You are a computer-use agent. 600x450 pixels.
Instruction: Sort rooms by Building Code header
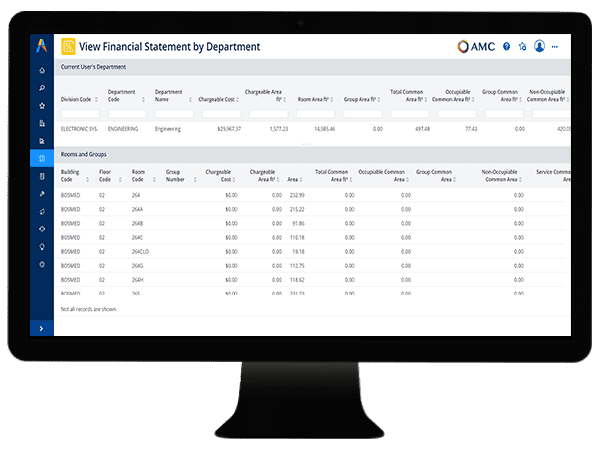72,176
